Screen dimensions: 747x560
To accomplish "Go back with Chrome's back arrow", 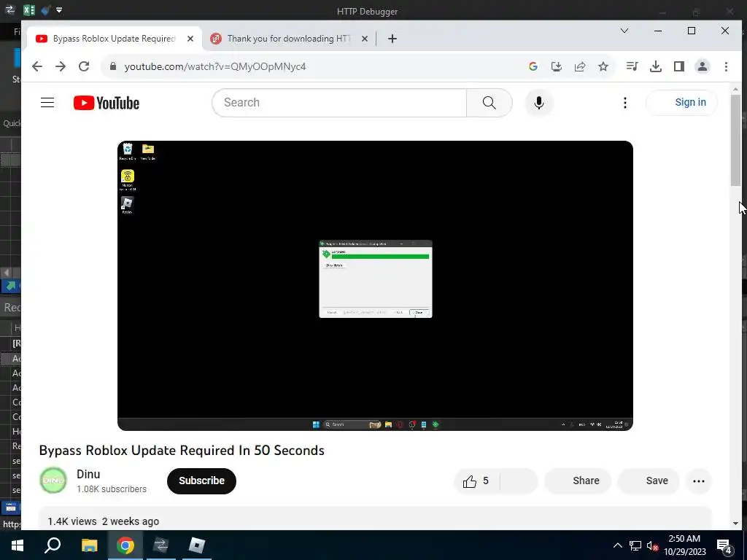I will click(37, 66).
